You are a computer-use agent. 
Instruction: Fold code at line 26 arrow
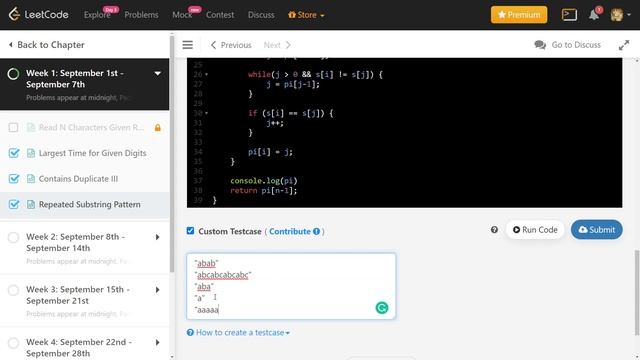pyautogui.click(x=207, y=75)
